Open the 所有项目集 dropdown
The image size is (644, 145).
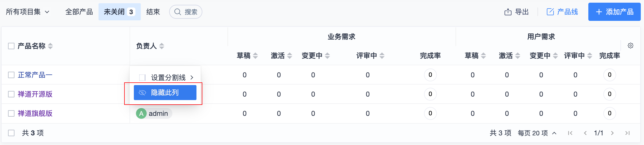[x=28, y=12]
